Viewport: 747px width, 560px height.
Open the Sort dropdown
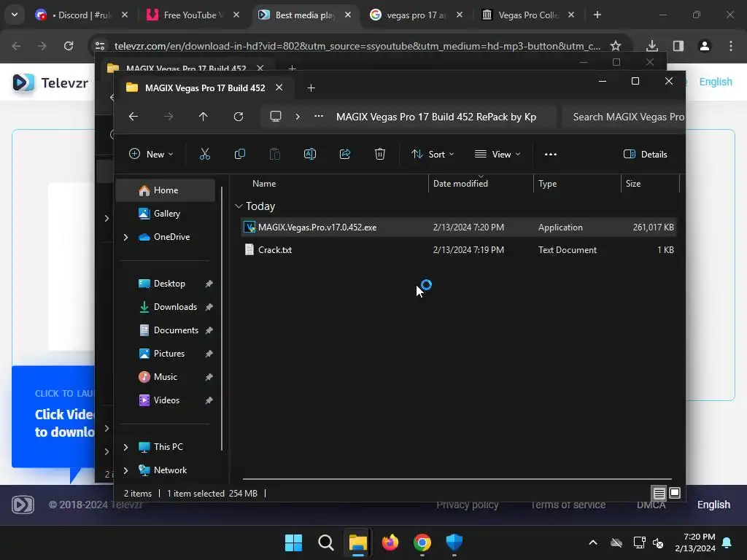coord(433,155)
